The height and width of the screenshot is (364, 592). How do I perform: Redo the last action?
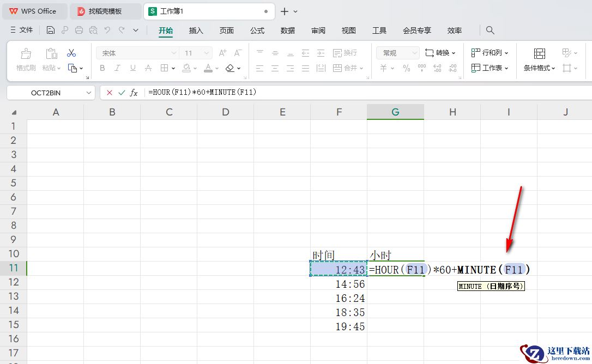click(x=122, y=30)
